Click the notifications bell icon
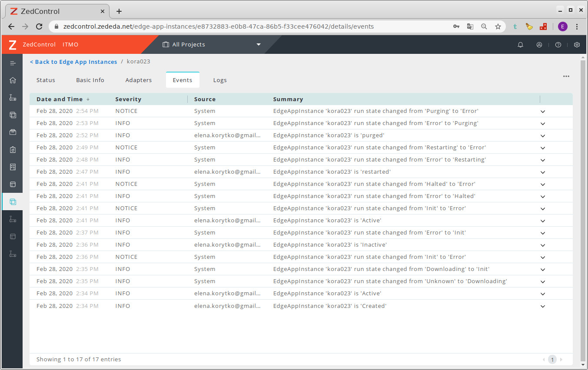Viewport: 588px width, 370px height. [520, 45]
